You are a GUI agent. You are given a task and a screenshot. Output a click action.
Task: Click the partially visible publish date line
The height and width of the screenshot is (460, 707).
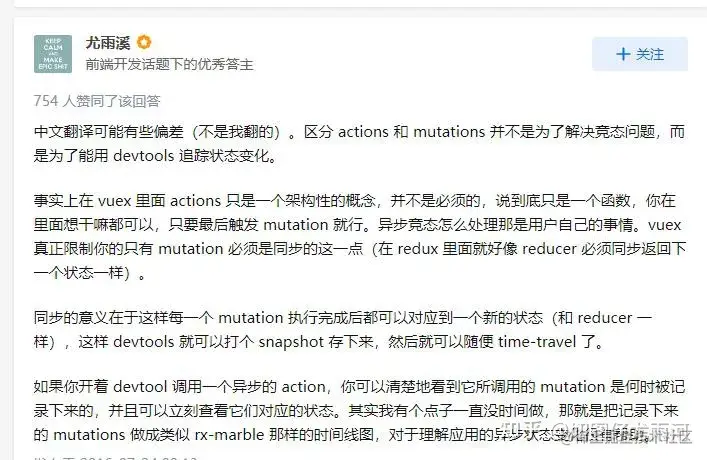point(116,457)
